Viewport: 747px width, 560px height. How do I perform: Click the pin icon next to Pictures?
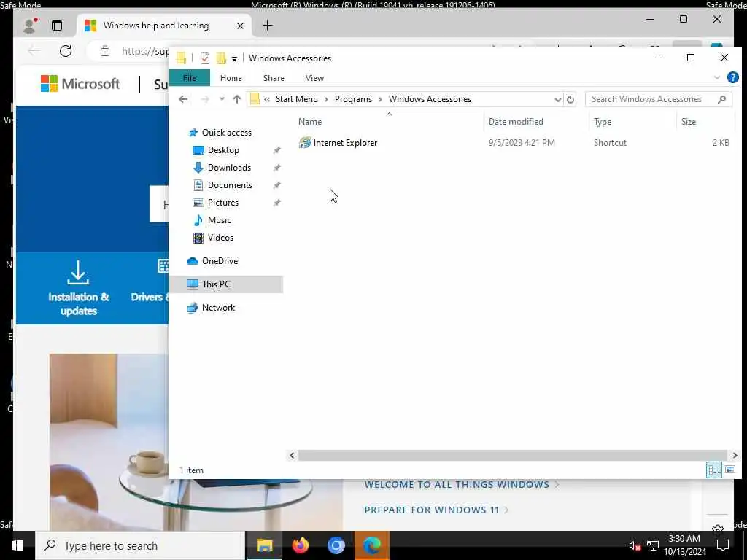276,203
